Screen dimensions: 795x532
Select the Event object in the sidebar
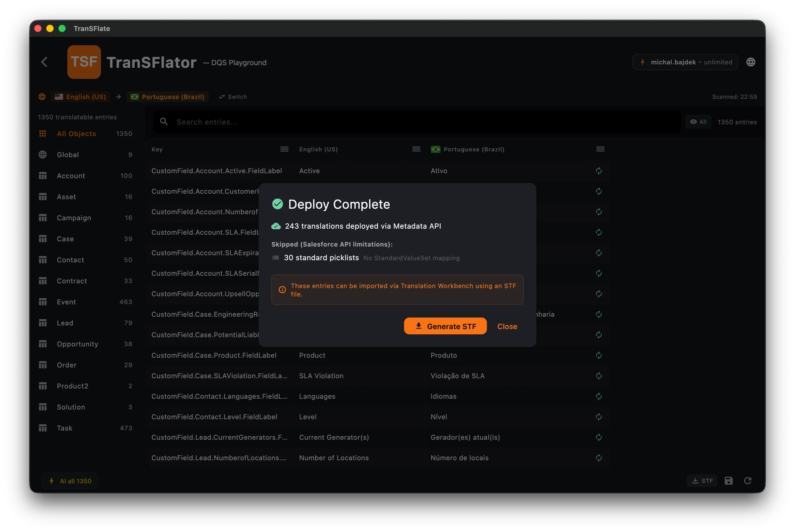point(67,302)
